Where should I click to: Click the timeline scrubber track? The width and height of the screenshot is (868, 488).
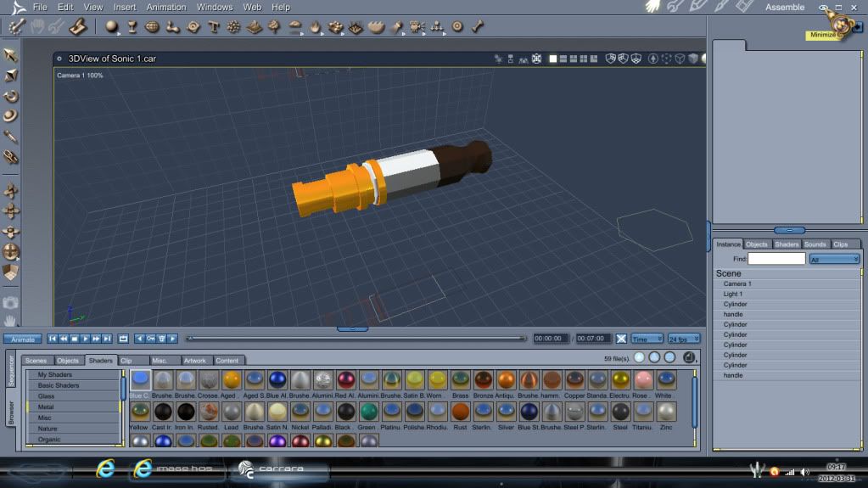(357, 338)
